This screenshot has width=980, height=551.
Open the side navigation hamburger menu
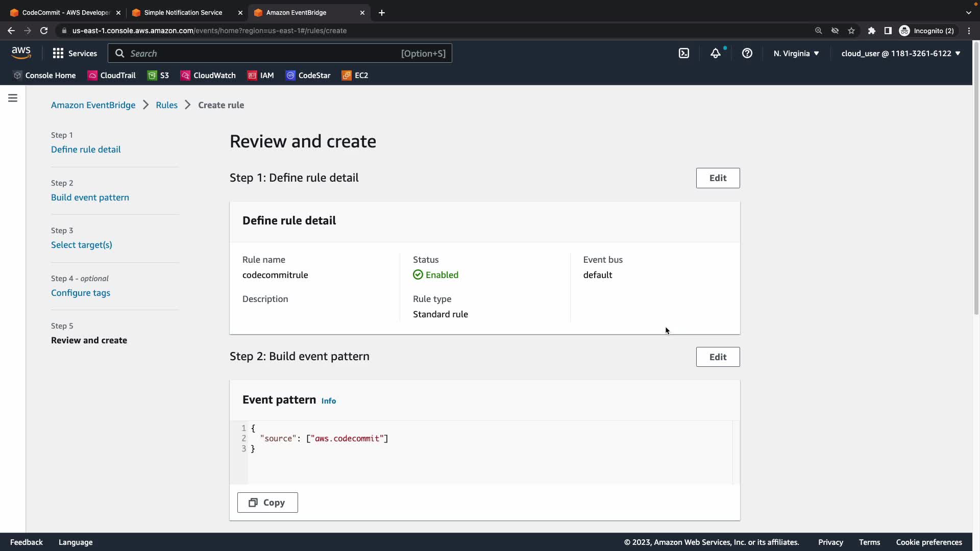point(13,98)
